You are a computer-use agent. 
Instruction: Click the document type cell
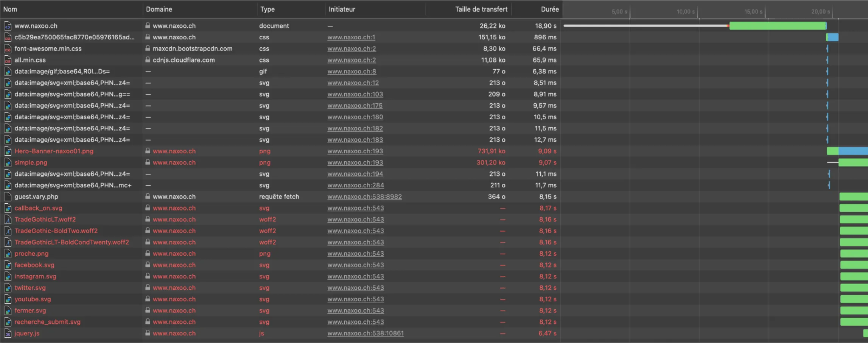(x=274, y=26)
